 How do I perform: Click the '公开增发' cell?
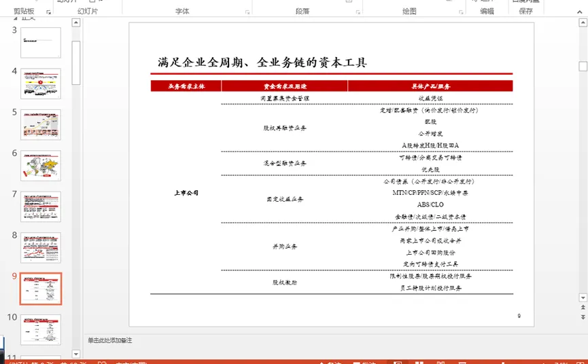click(x=430, y=133)
